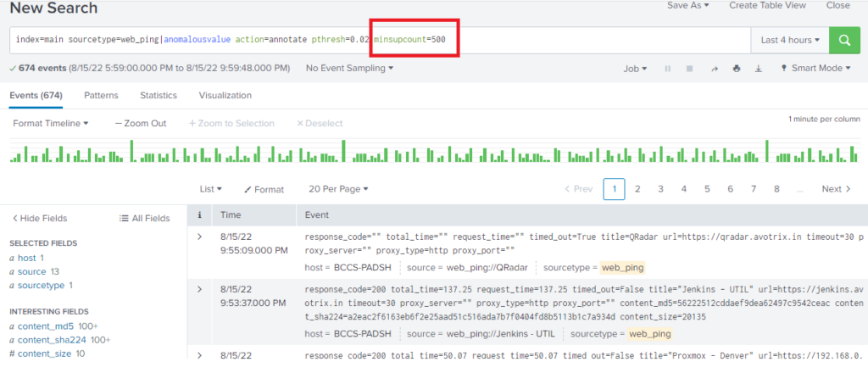Go to results page 3
Viewport: 868px width, 373px height.
tap(660, 189)
